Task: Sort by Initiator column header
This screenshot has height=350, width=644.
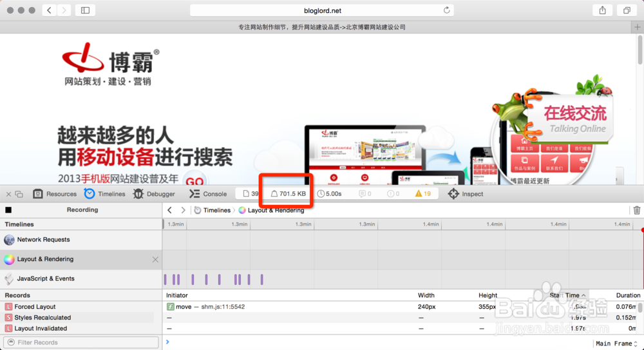Action: click(x=176, y=295)
